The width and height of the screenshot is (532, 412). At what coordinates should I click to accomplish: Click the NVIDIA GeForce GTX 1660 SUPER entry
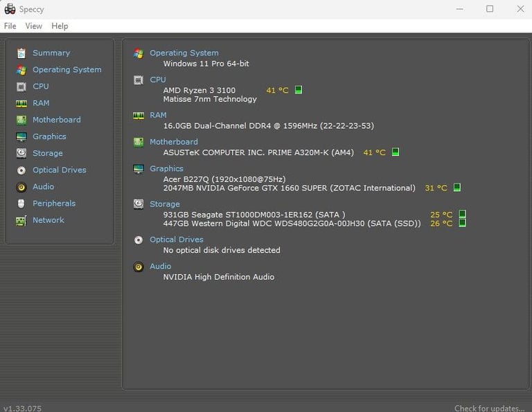(289, 188)
